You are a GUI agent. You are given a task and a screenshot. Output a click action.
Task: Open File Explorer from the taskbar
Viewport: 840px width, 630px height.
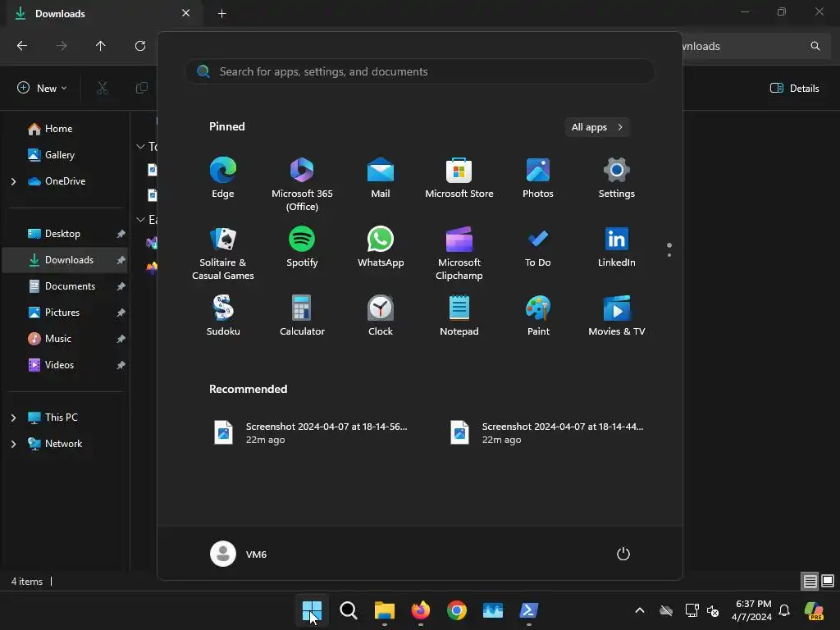(x=384, y=610)
